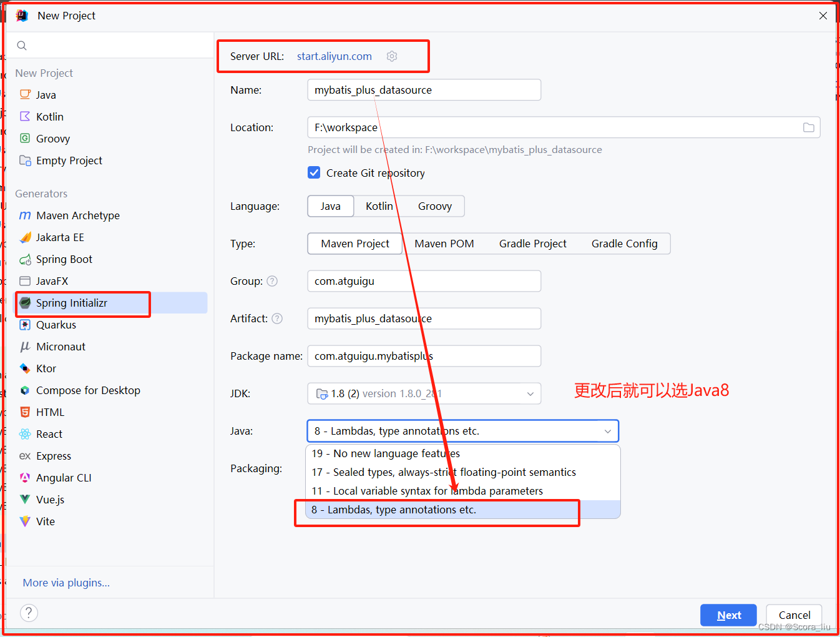The image size is (840, 637).
Task: Click the Compose for Desktop icon
Action: 25,390
